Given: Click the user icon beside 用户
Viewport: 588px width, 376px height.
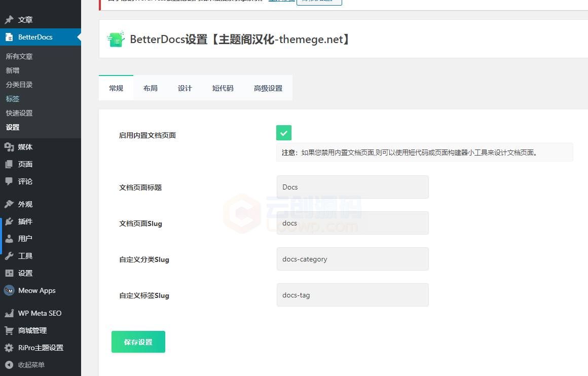Looking at the screenshot, I should pos(9,239).
